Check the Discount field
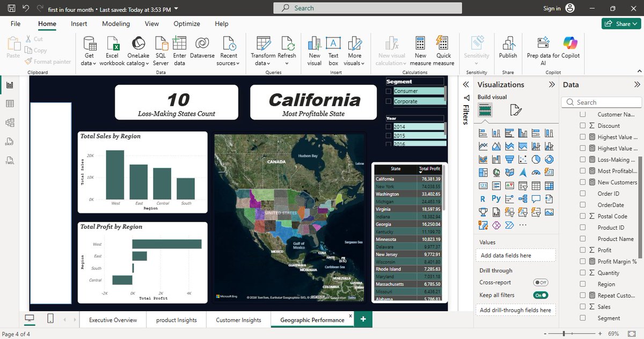The image size is (644, 339). point(583,126)
